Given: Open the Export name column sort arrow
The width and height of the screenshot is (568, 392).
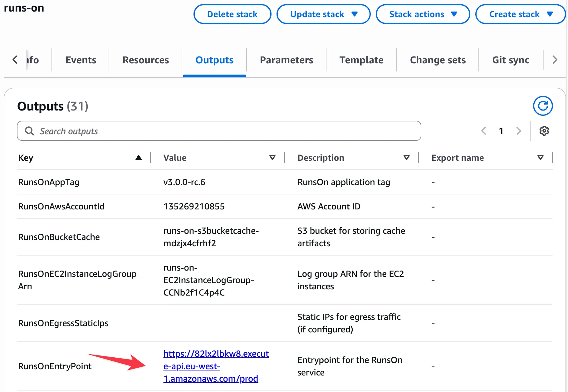Looking at the screenshot, I should click(x=540, y=158).
